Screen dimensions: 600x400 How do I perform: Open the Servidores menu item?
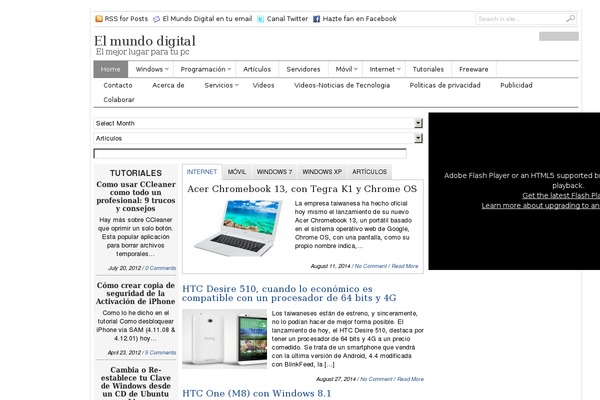click(303, 69)
